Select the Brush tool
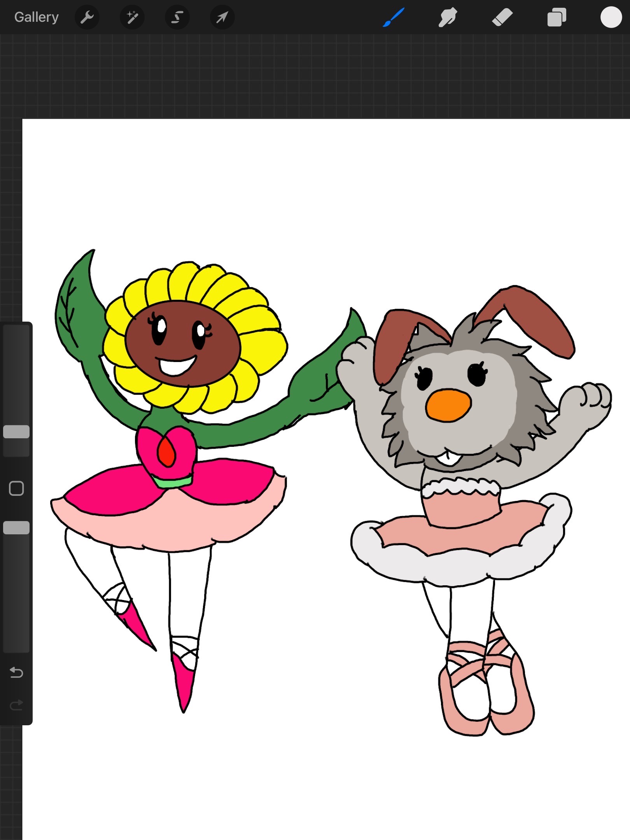Screen dimensions: 630x840 point(394,17)
